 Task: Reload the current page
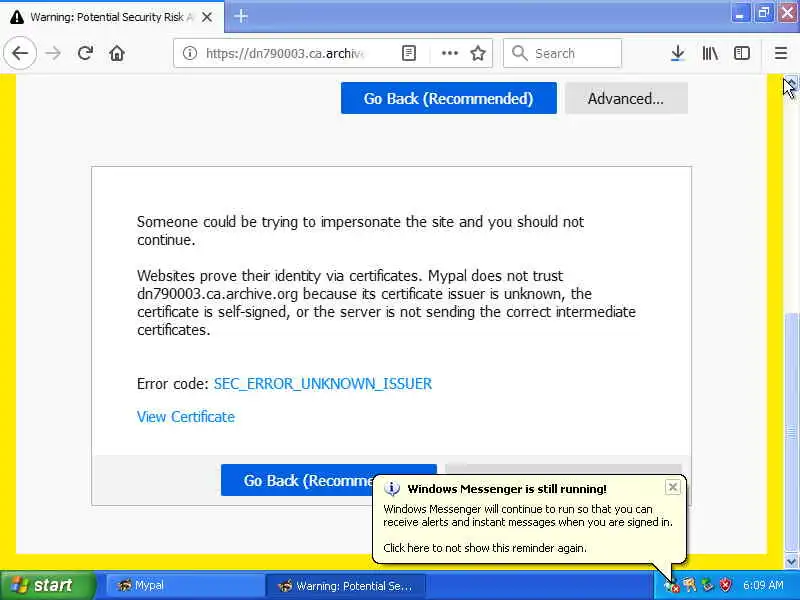(x=85, y=53)
